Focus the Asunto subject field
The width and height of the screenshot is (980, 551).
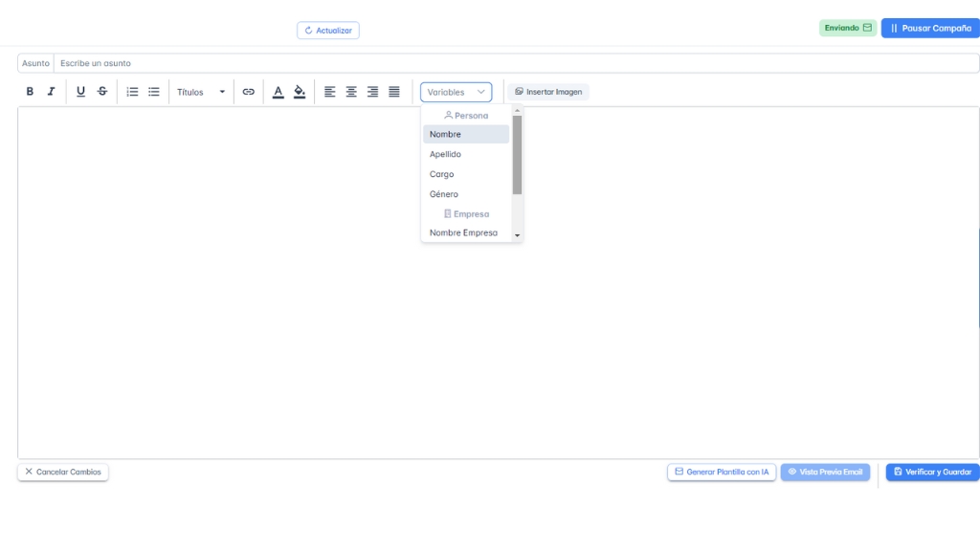515,63
